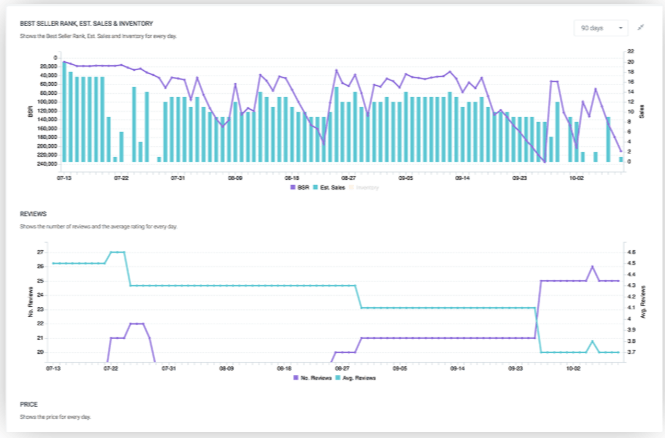This screenshot has height=438, width=665.
Task: Click the vertical "Sales" axis title of the top chart
Action: pos(642,112)
